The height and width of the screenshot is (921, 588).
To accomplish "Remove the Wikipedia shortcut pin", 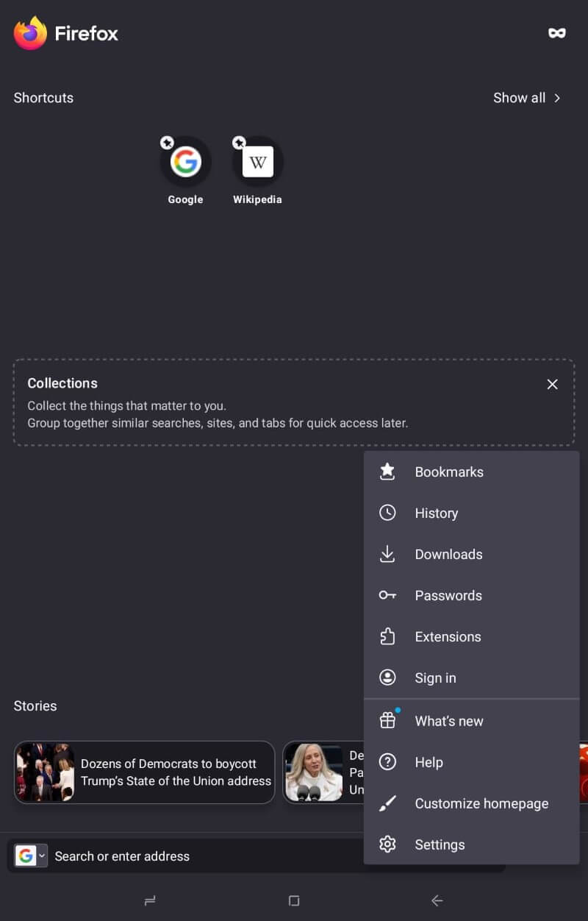I will tap(239, 143).
